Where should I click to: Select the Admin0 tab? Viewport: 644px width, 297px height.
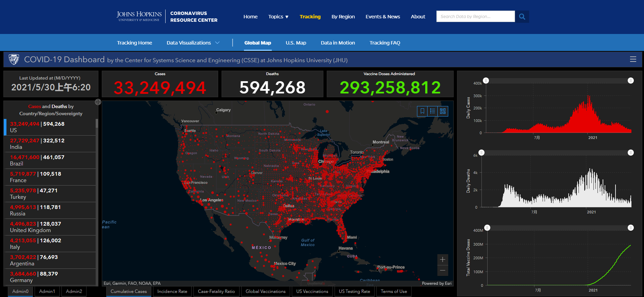(20, 292)
